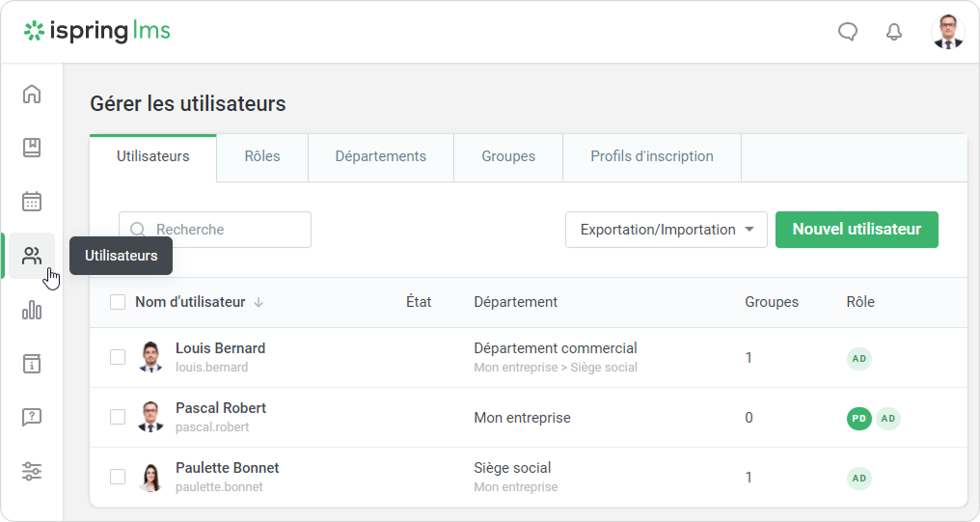The height and width of the screenshot is (522, 980).
Task: Open the settings sliders icon
Action: [32, 472]
